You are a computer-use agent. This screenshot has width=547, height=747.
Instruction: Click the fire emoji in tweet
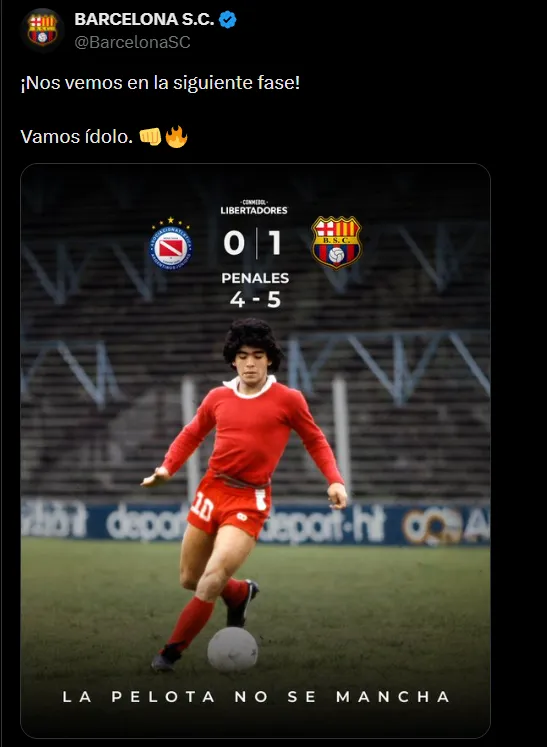click(176, 137)
